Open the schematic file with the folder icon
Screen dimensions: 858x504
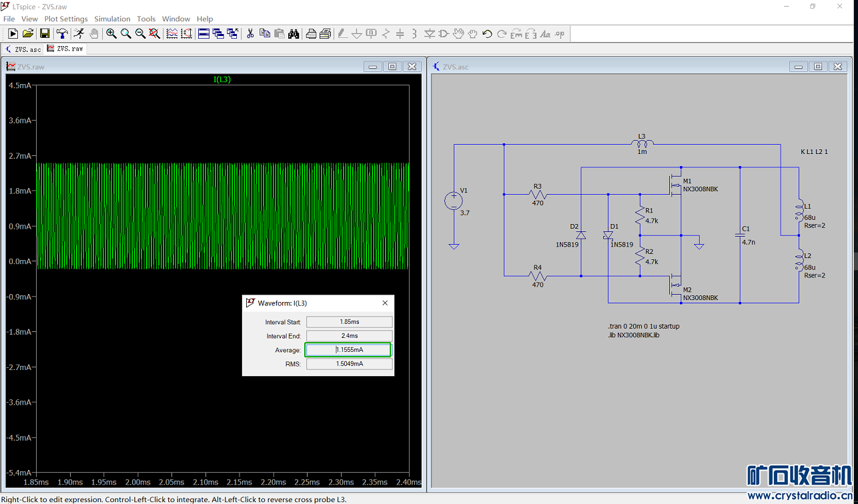pos(28,33)
